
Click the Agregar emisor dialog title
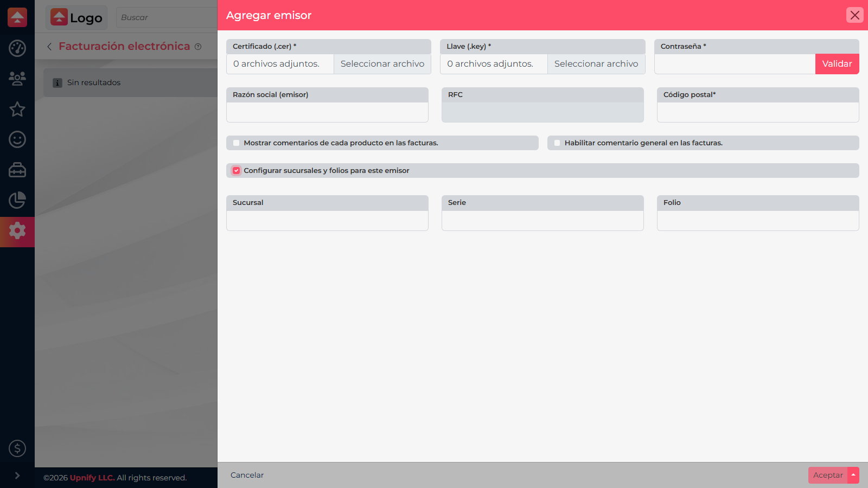tap(269, 15)
